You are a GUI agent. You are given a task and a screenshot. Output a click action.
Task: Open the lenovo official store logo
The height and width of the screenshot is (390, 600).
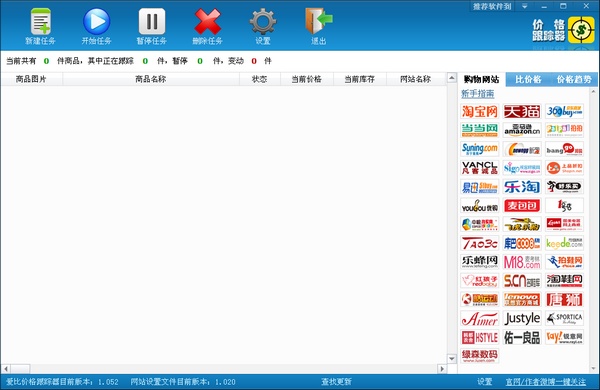522,299
